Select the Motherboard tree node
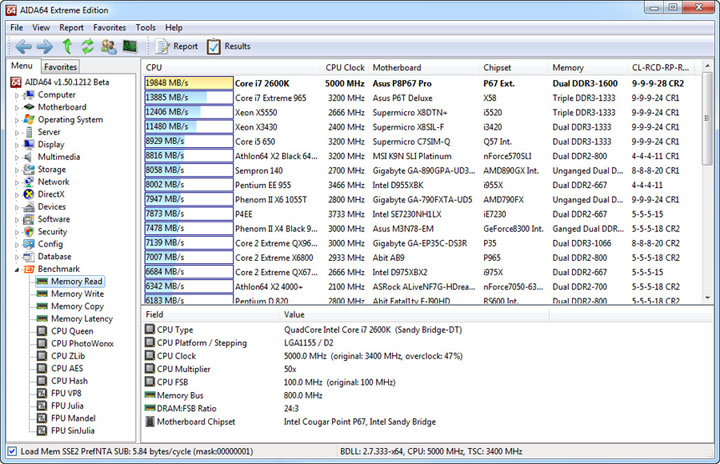 pyautogui.click(x=62, y=107)
